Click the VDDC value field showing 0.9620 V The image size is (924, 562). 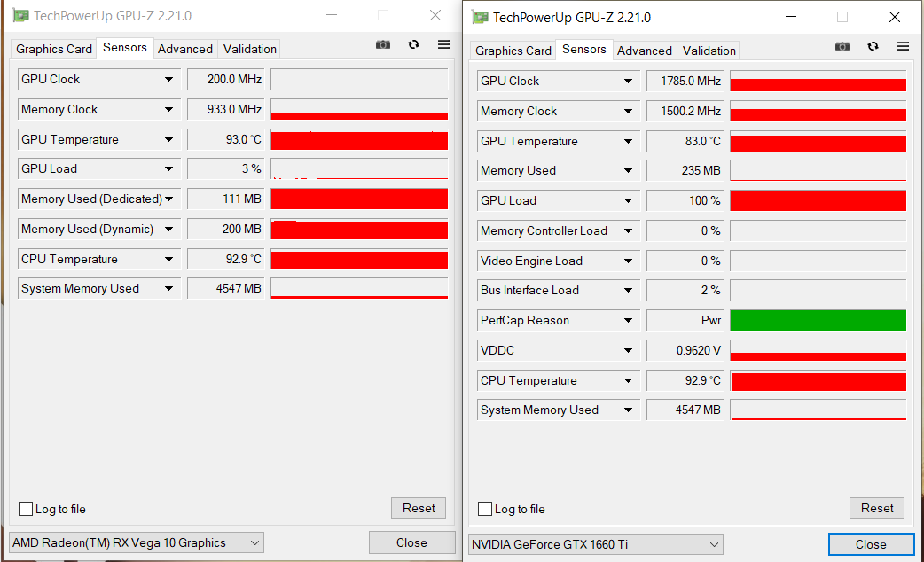tap(686, 350)
